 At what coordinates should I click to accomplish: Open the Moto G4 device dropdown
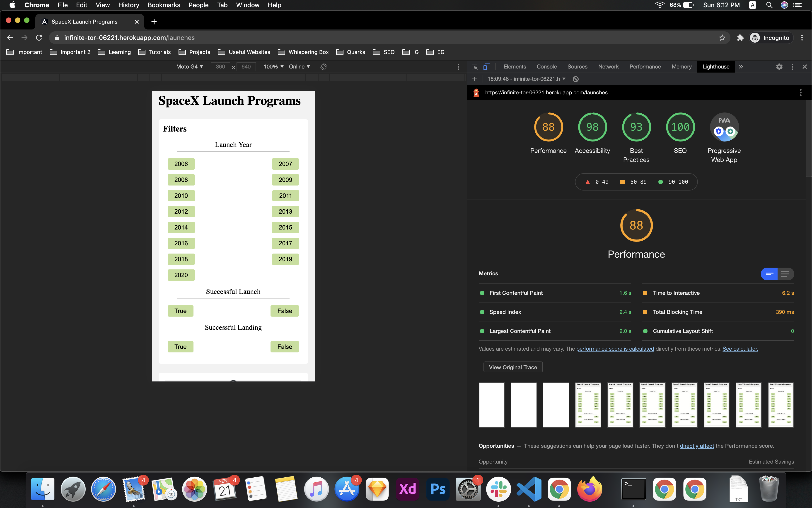(x=190, y=66)
